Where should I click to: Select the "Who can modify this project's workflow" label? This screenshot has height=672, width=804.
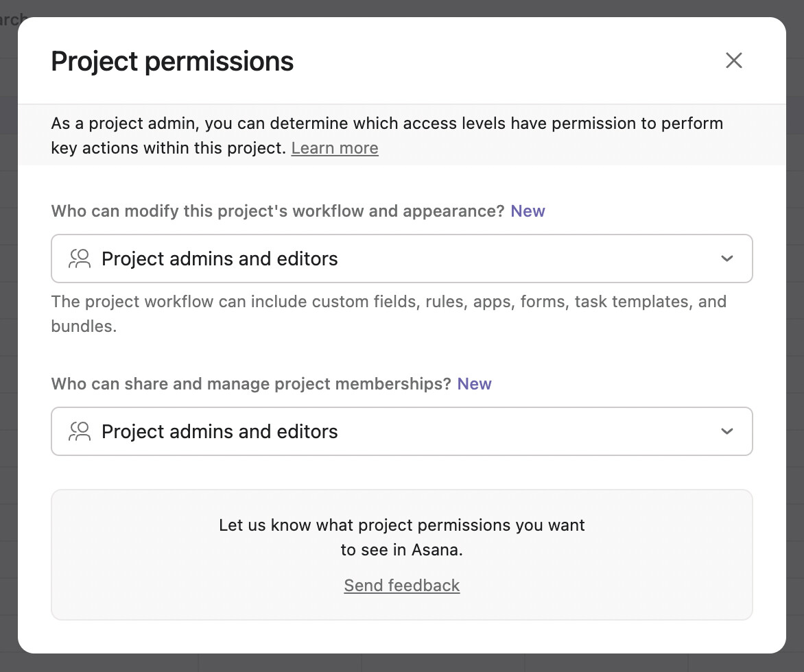click(x=278, y=211)
